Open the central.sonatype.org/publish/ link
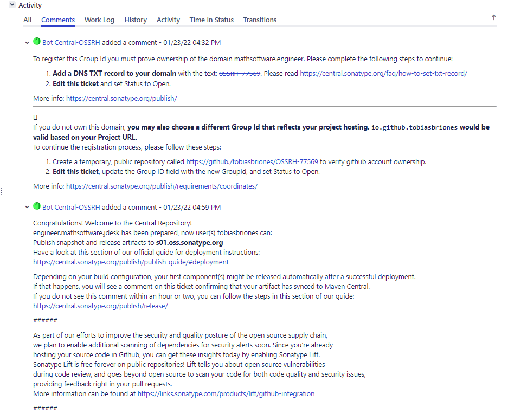The height and width of the screenshot is (420, 508). (121, 99)
